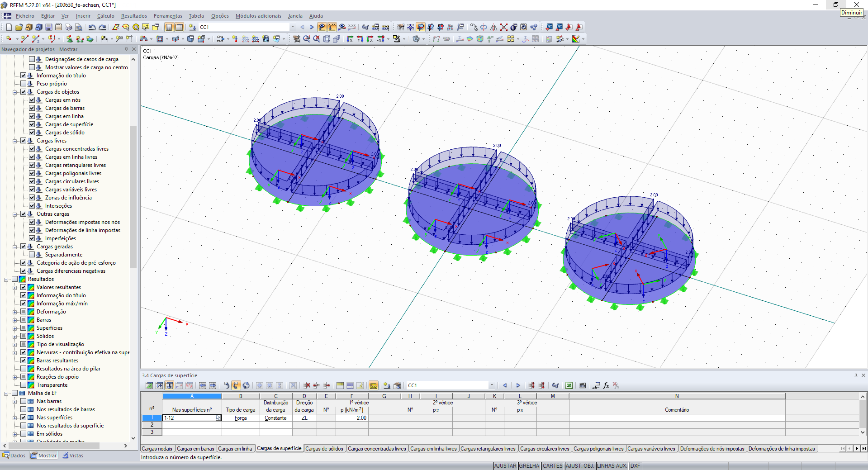Viewport: 868px width, 470px height.
Task: Select the 'Constante' distribution cell
Action: click(x=275, y=418)
